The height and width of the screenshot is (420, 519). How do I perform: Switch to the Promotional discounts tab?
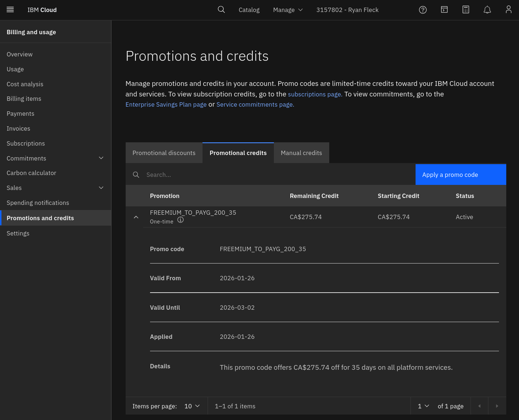coord(164,153)
